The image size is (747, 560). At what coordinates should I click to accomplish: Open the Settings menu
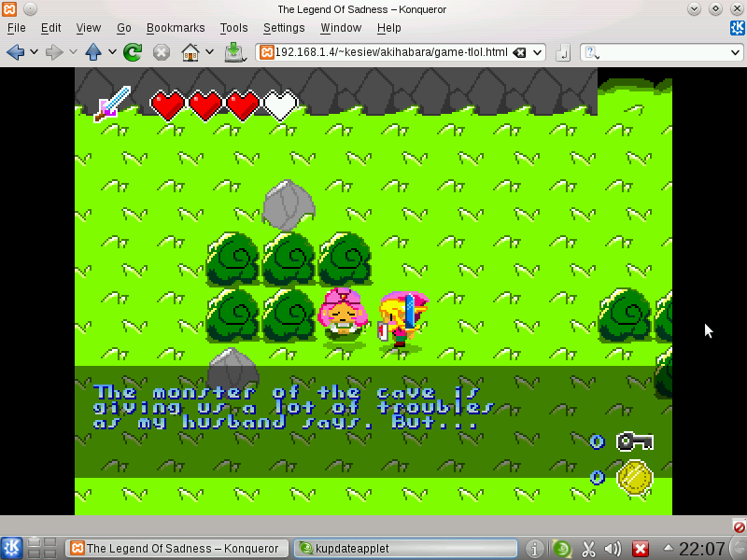[284, 28]
